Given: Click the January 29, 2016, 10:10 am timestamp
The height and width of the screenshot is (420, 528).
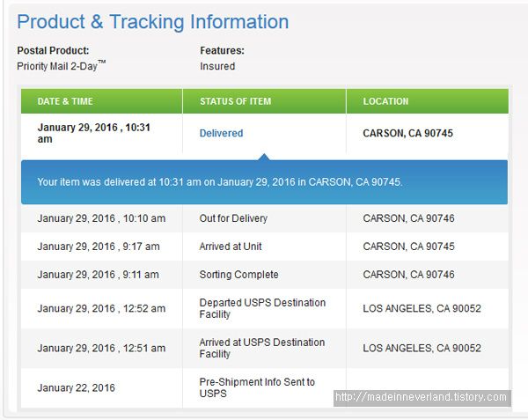Looking at the screenshot, I should tap(101, 218).
